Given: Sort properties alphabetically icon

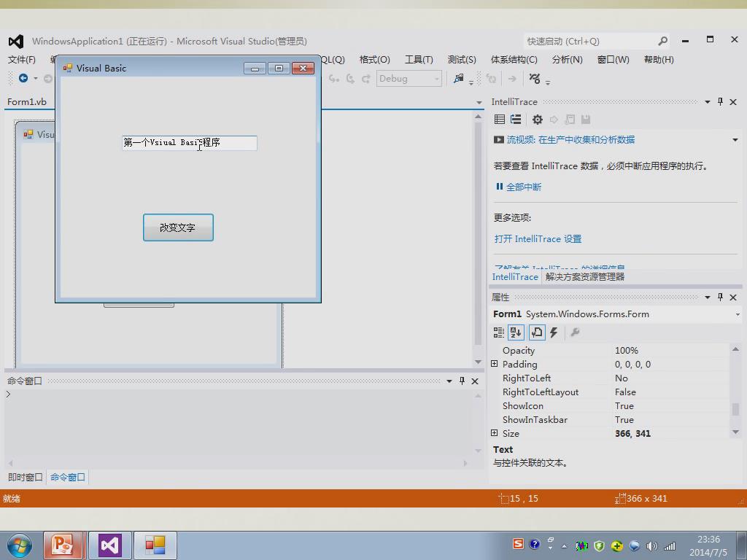Looking at the screenshot, I should tap(516, 332).
